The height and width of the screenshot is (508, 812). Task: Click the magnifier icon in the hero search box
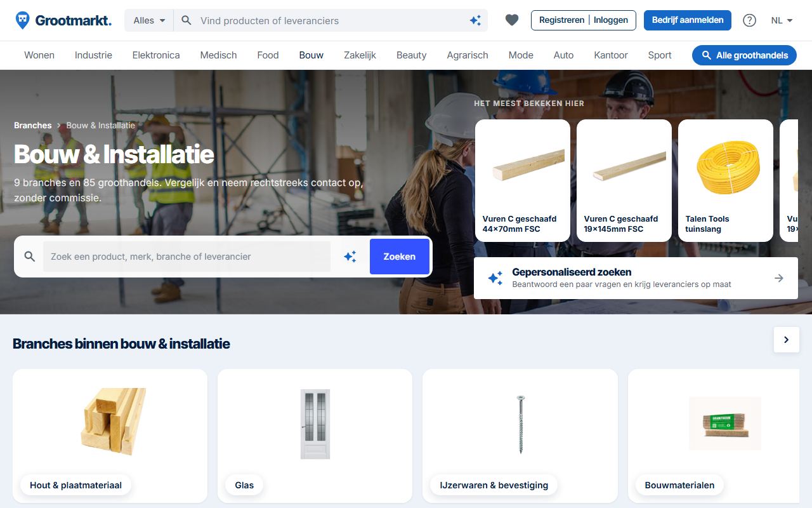29,257
